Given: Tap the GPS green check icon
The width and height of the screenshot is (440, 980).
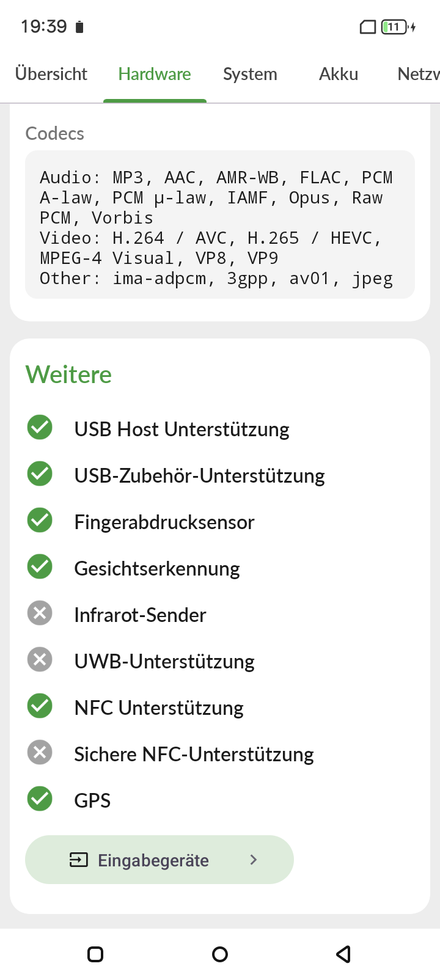Looking at the screenshot, I should tap(40, 799).
